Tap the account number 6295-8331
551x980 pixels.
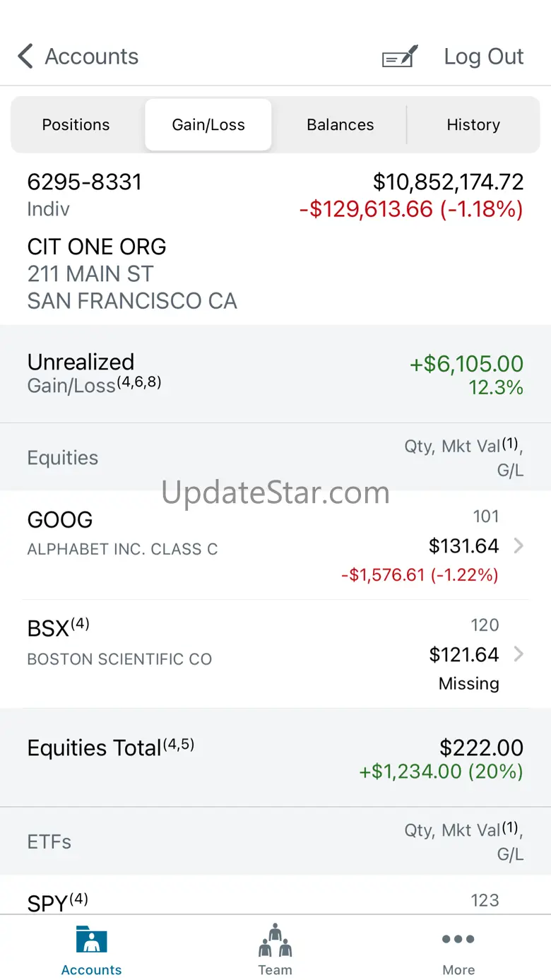point(85,182)
